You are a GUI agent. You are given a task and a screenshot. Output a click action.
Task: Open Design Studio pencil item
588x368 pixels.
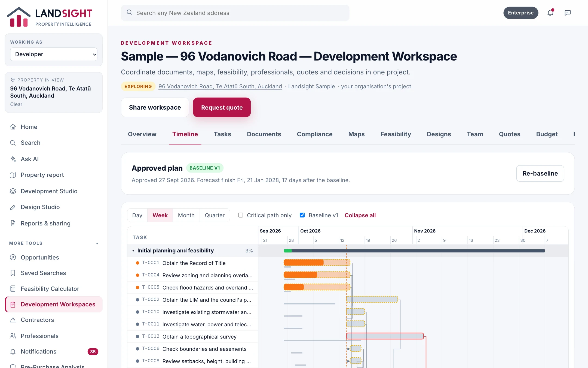(54, 207)
